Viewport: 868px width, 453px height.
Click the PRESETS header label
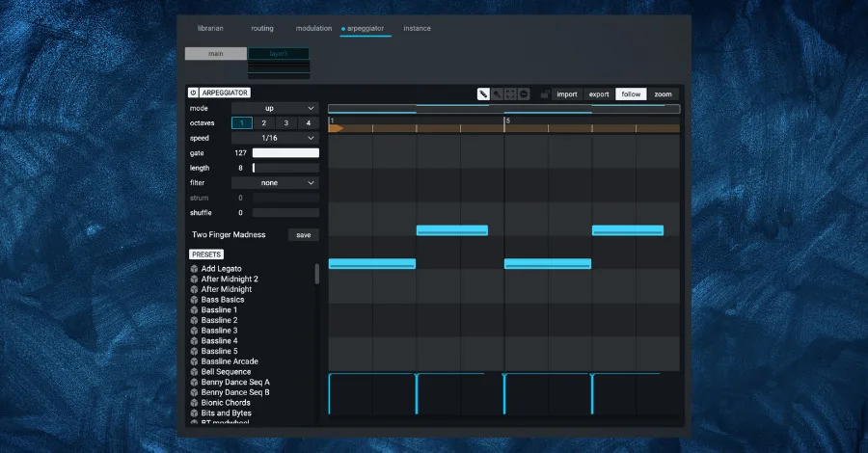(206, 254)
